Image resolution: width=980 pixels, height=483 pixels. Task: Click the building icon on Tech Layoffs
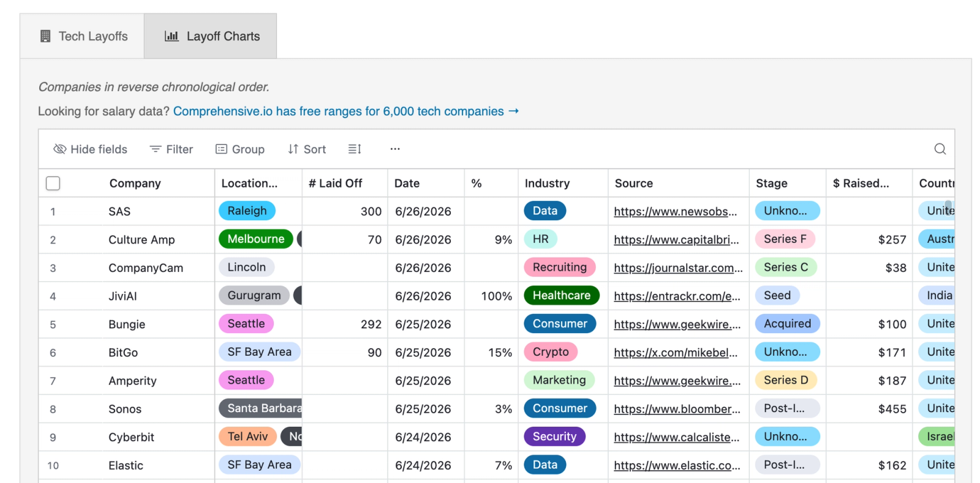45,36
